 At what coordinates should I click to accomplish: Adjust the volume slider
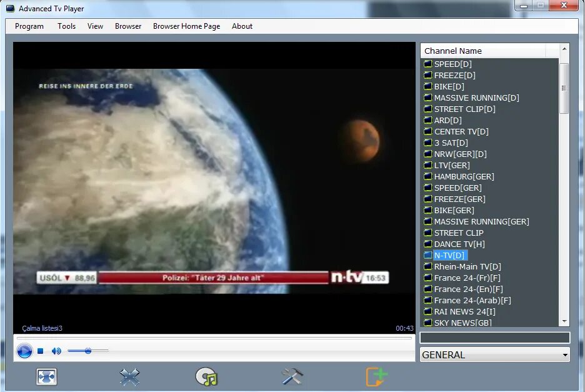tap(89, 351)
